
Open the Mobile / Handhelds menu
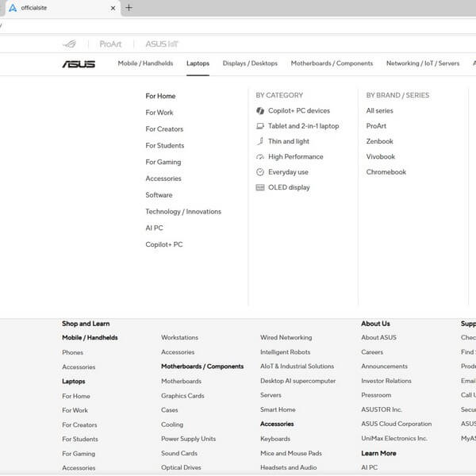[x=145, y=63]
